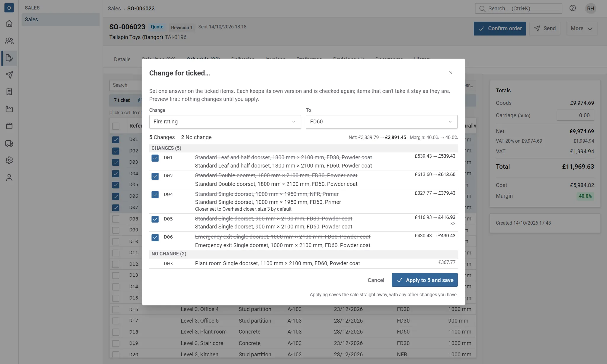Click the D03 no change row
The height and width of the screenshot is (364, 607).
[x=303, y=263]
